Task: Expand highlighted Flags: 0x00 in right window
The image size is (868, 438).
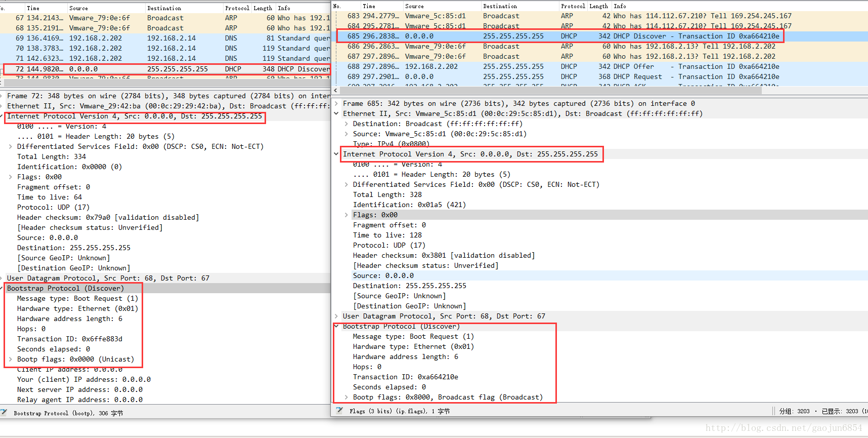Action: pyautogui.click(x=346, y=215)
